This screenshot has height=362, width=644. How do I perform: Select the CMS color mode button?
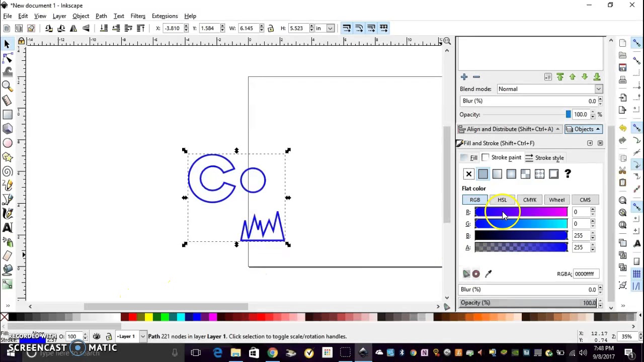[585, 200]
